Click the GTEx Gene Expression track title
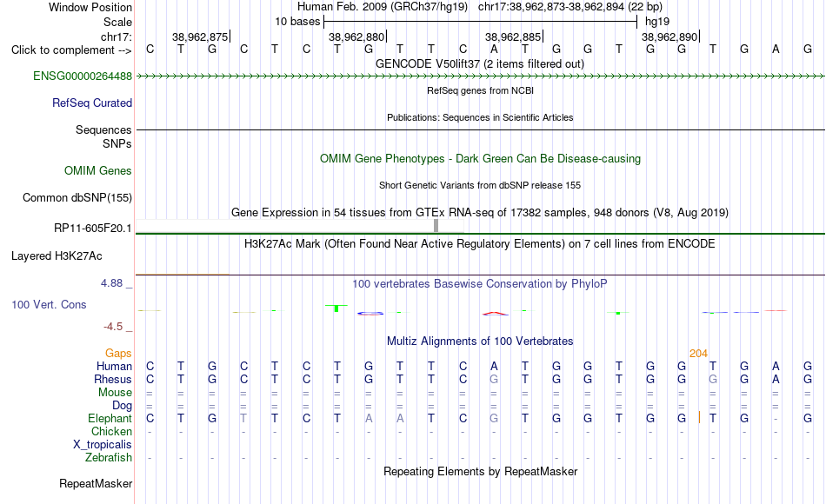 click(x=480, y=212)
